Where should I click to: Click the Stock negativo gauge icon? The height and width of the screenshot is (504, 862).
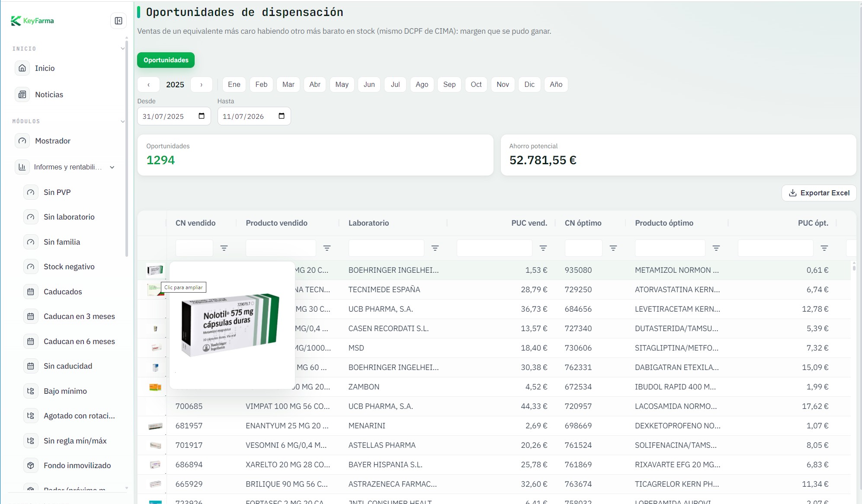31,267
